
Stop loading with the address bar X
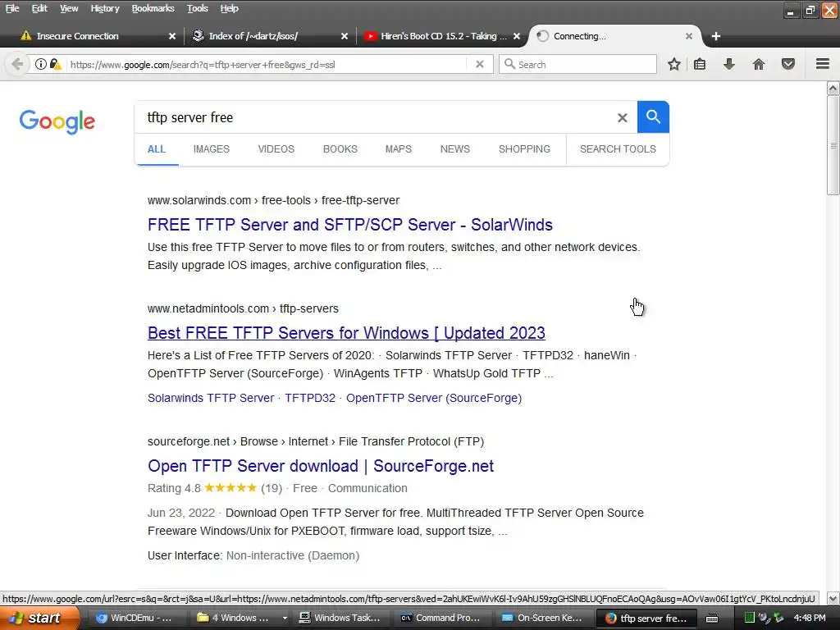[x=480, y=64]
